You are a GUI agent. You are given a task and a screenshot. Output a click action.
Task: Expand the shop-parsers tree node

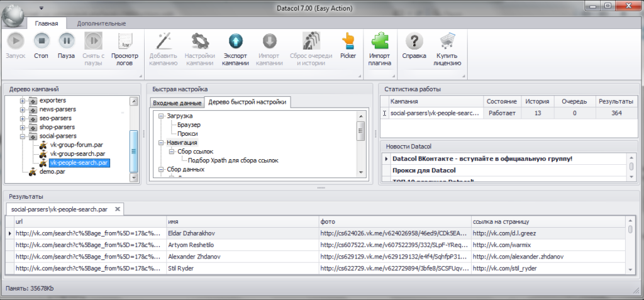(23, 127)
